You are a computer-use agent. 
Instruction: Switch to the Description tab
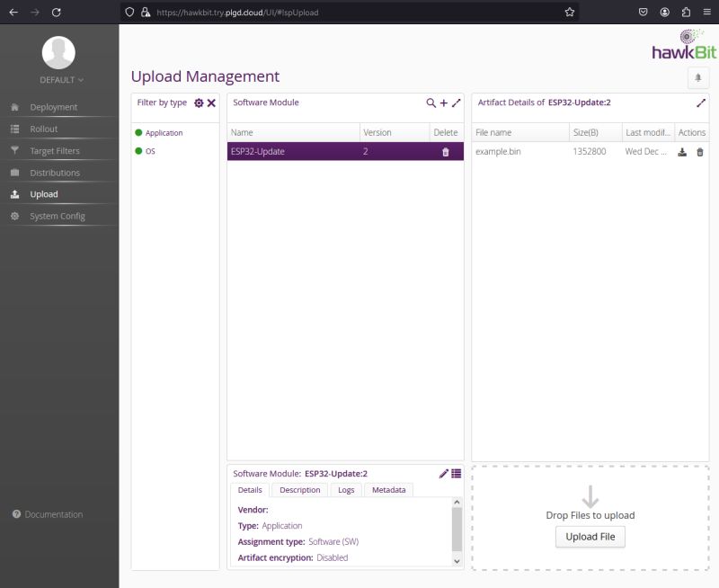pos(300,490)
